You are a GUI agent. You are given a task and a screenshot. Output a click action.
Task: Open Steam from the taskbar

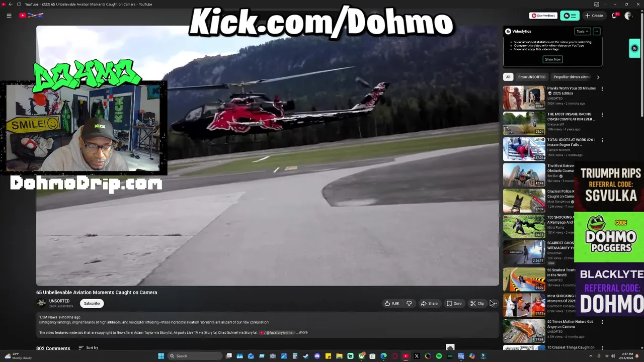[306, 356]
